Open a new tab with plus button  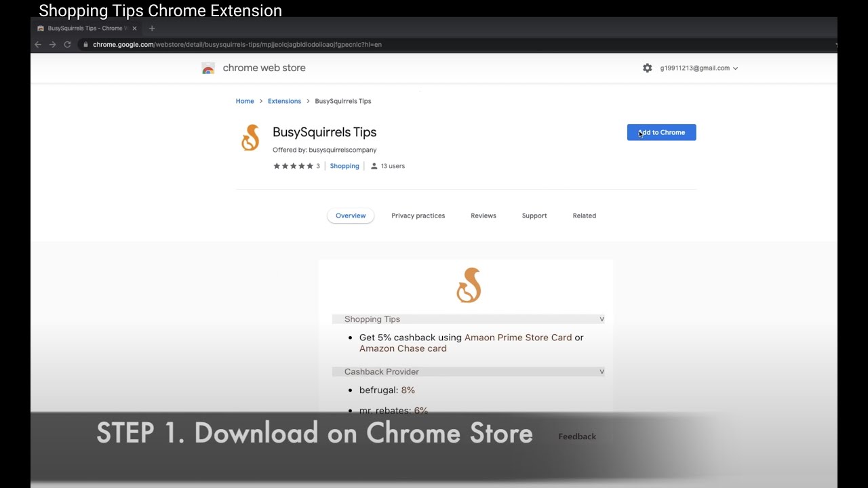click(152, 28)
